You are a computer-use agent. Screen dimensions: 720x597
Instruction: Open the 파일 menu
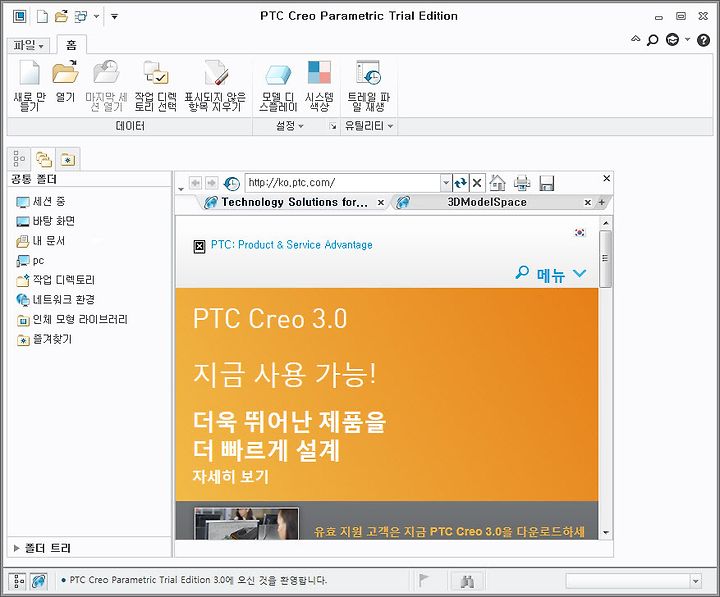pyautogui.click(x=28, y=45)
